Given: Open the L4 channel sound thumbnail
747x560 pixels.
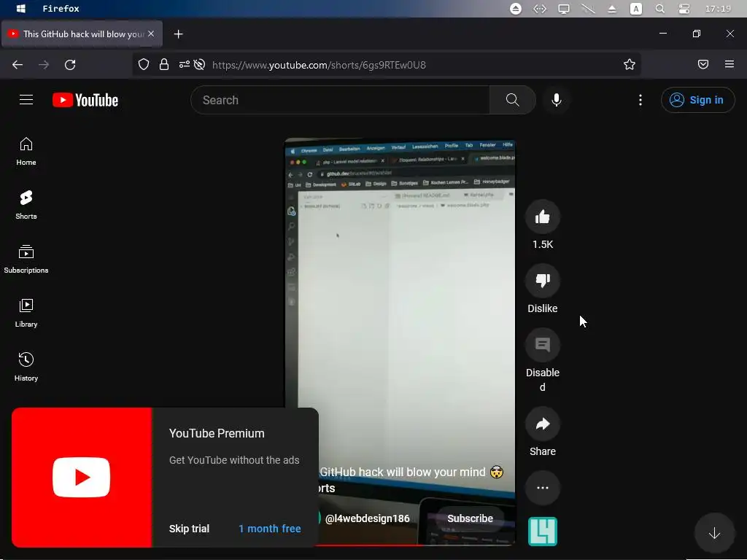Looking at the screenshot, I should click(x=543, y=531).
